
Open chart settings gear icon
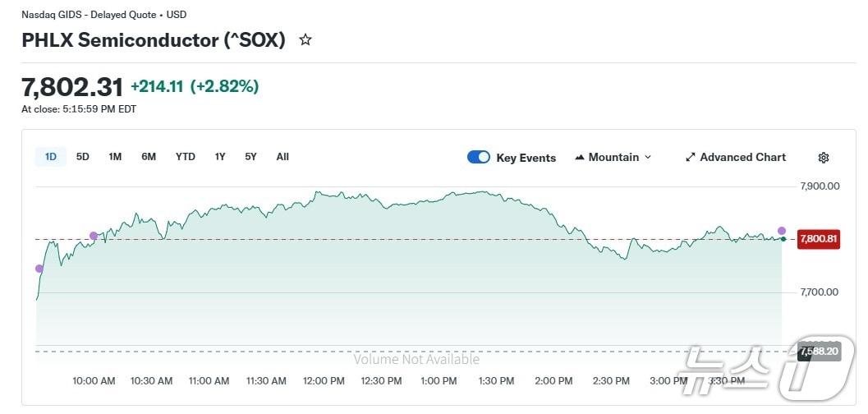[824, 158]
